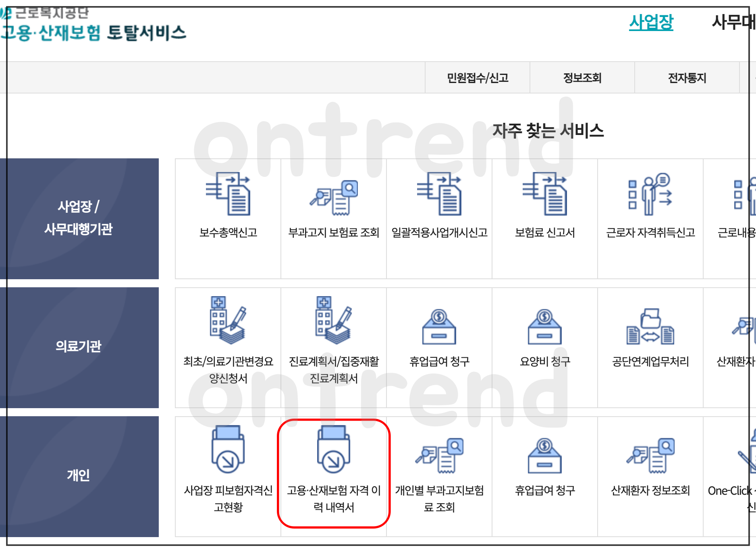Open the 전자통지 menu

tap(687, 77)
